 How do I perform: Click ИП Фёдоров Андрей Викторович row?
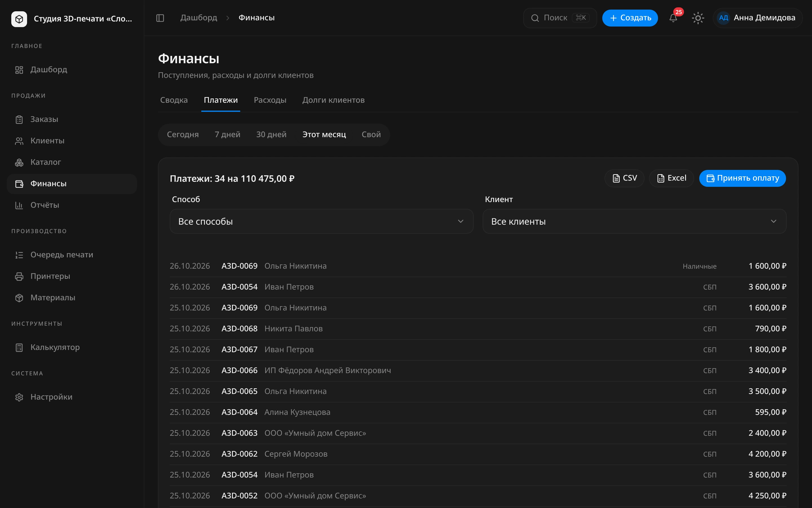478,370
